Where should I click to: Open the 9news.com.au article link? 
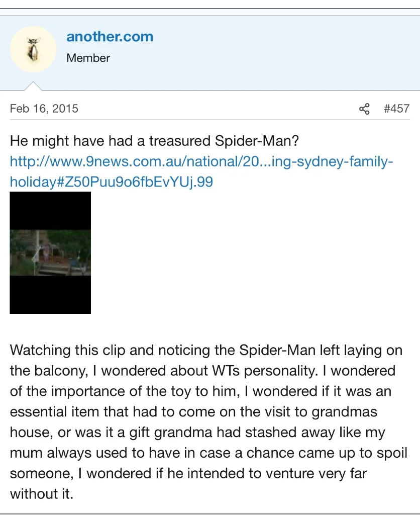pos(201,161)
